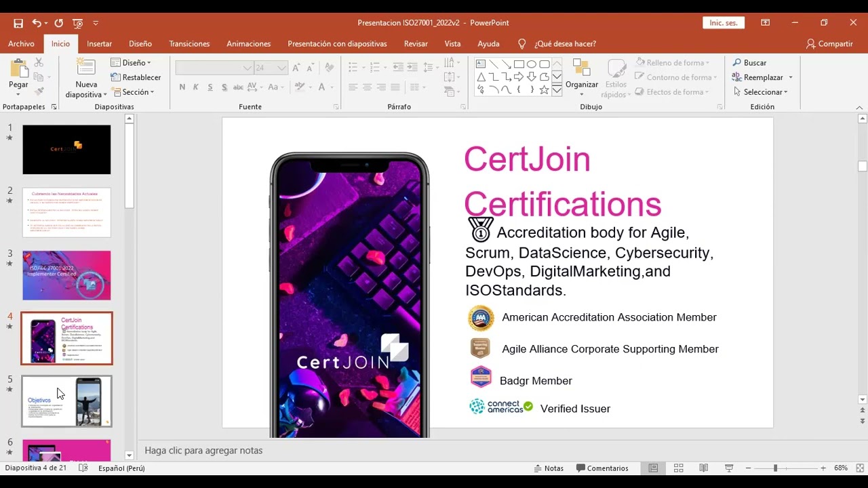Open the Animaciones tab
This screenshot has height=488, width=868.
point(249,44)
